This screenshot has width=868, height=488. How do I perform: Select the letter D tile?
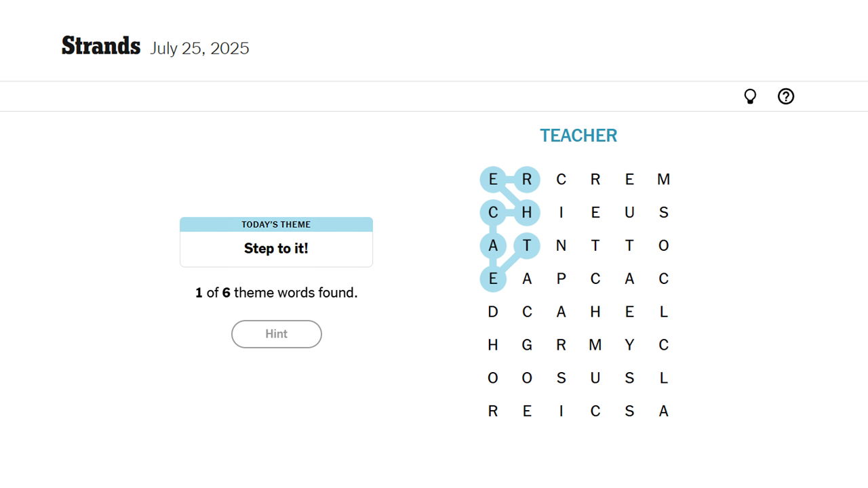click(493, 312)
